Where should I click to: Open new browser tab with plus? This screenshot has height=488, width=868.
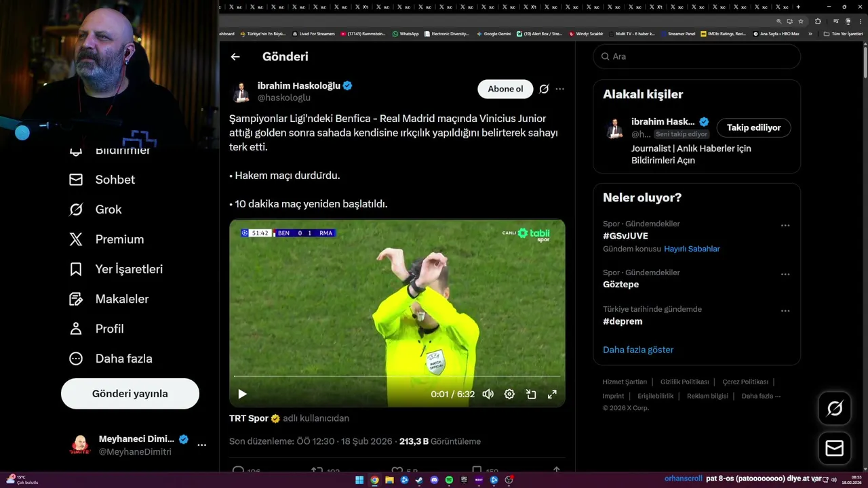800,7
